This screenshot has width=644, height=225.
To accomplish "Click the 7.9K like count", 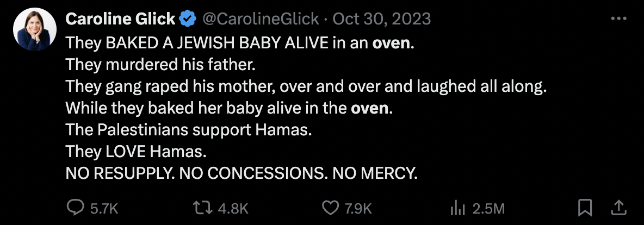I will pos(359,208).
